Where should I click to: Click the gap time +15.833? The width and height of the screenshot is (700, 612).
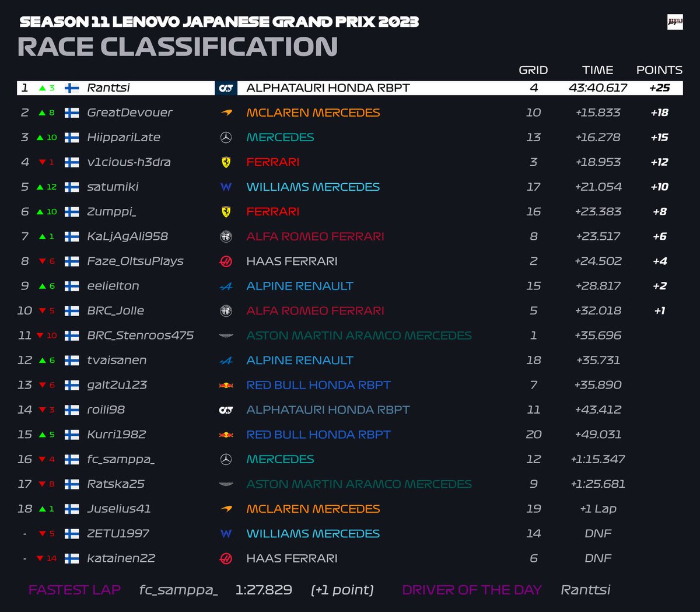pos(598,113)
